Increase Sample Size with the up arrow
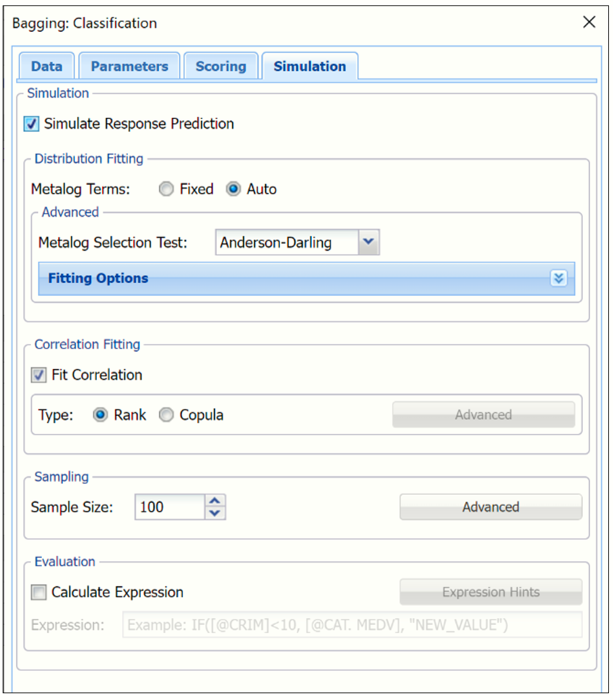Screen dimensions: 613x700 215,501
